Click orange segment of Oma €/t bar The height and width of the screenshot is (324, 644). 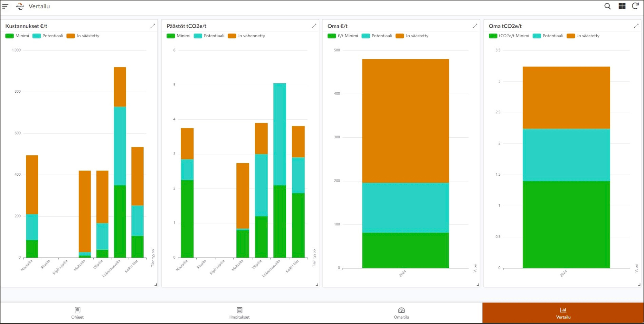pyautogui.click(x=405, y=121)
